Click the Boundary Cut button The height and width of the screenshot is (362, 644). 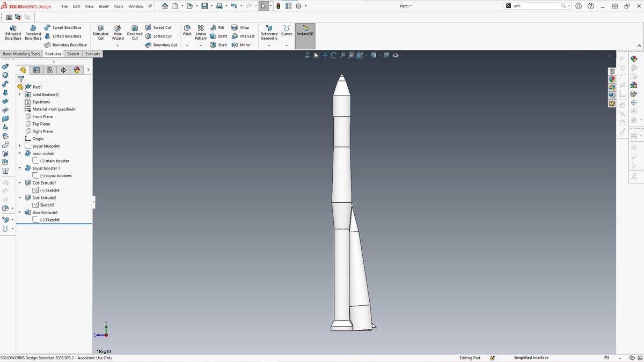pos(161,45)
